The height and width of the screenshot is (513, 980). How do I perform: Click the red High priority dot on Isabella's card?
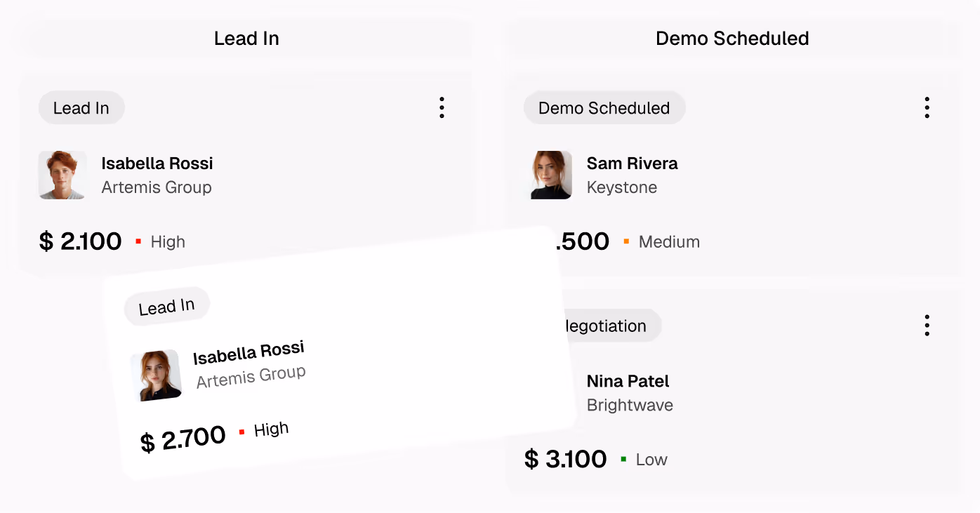[x=138, y=241]
